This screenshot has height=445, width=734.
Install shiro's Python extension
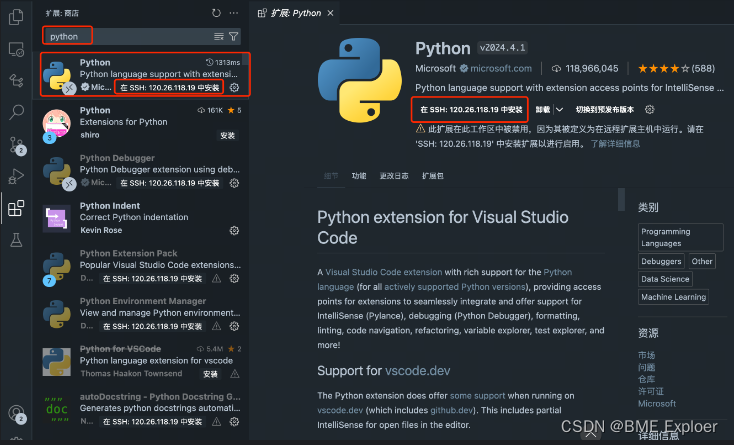tap(228, 136)
